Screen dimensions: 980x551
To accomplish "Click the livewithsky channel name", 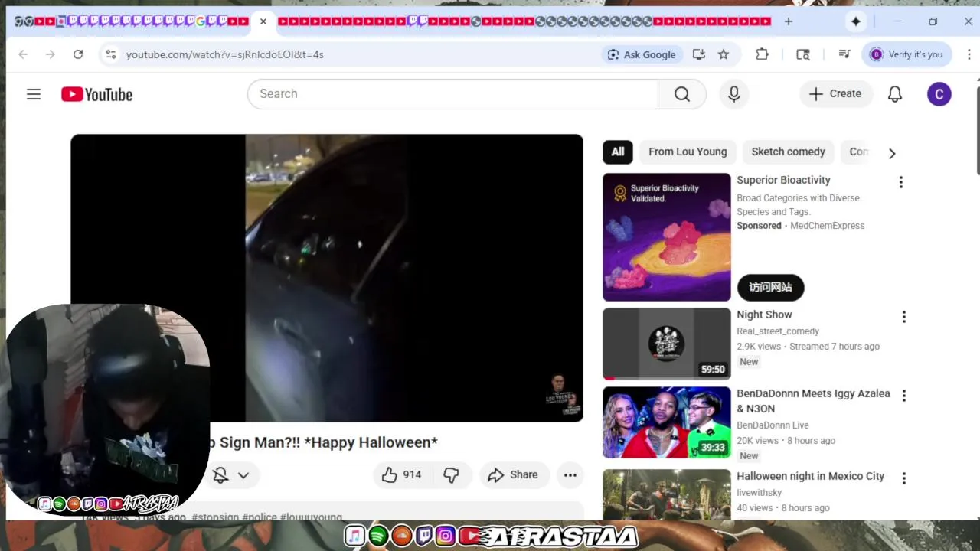I will 759,493.
